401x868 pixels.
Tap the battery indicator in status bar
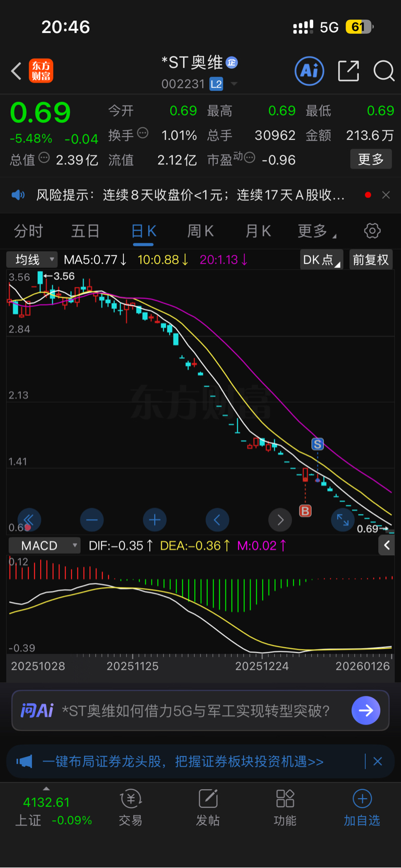[x=360, y=27]
